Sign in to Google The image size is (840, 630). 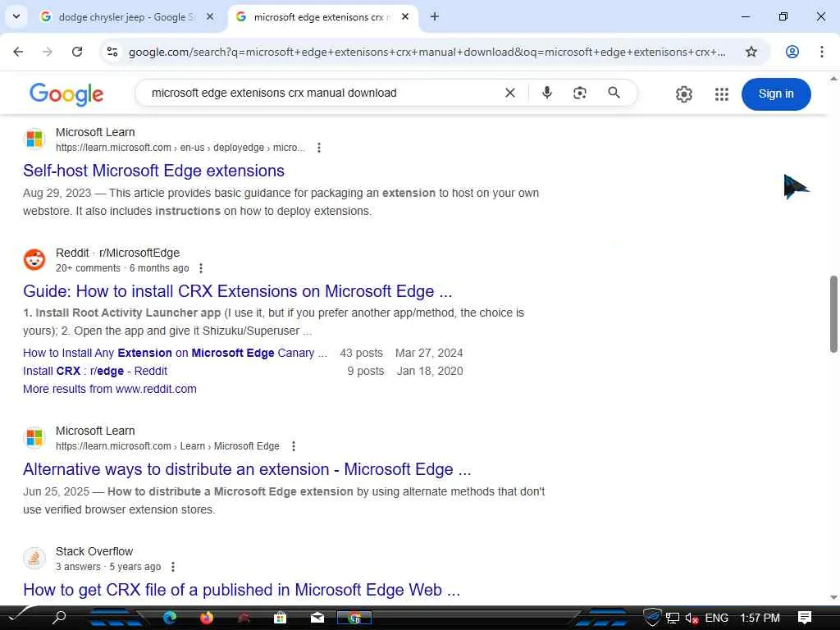(x=776, y=94)
